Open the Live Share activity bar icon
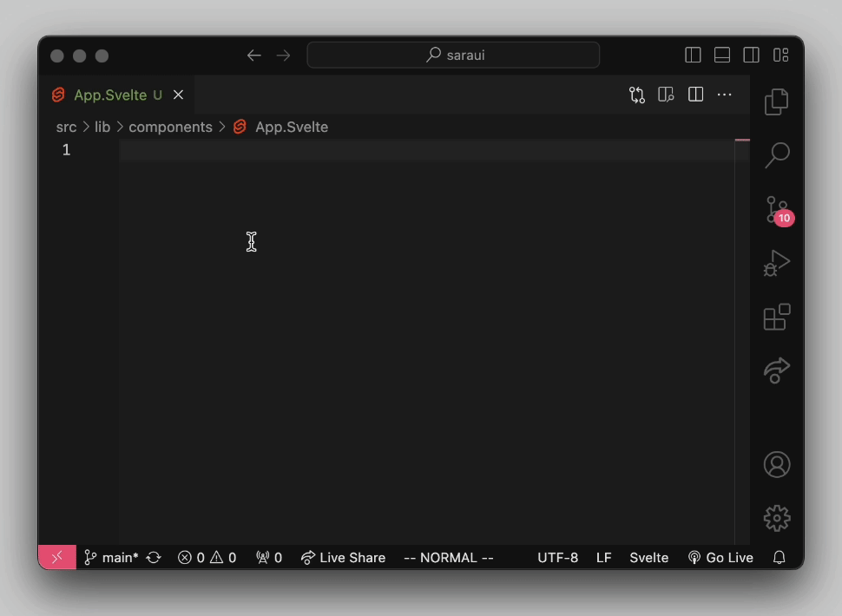This screenshot has height=616, width=842. pos(777,370)
